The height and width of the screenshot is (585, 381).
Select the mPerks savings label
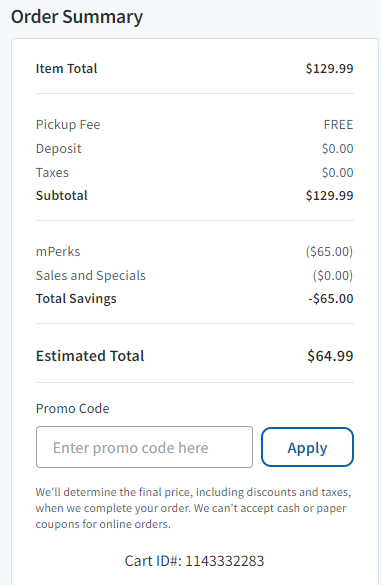click(58, 251)
